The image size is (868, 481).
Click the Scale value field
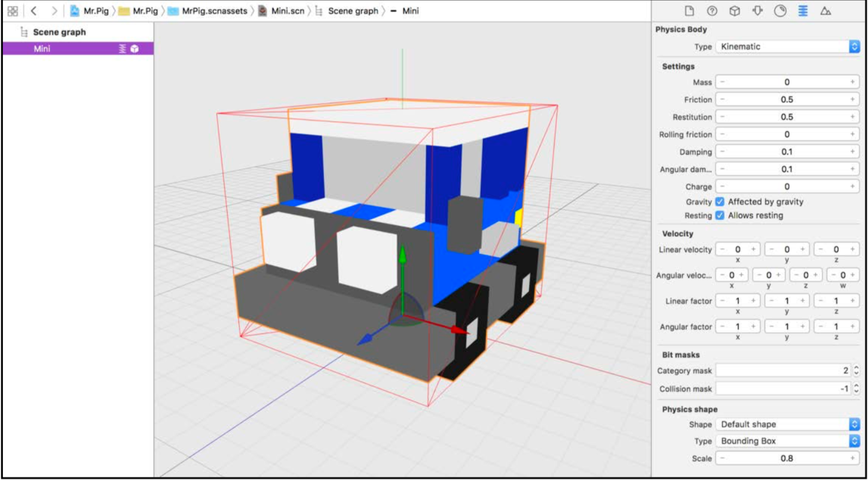(x=787, y=458)
